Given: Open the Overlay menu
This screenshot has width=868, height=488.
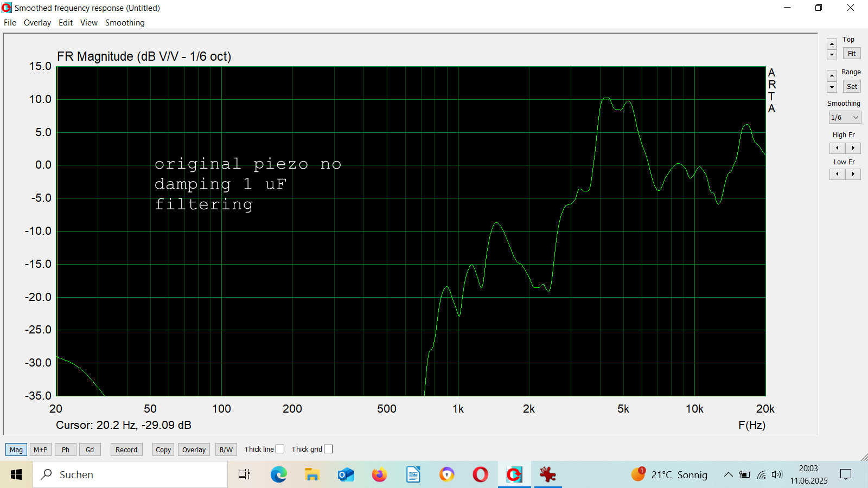Looking at the screenshot, I should point(37,23).
